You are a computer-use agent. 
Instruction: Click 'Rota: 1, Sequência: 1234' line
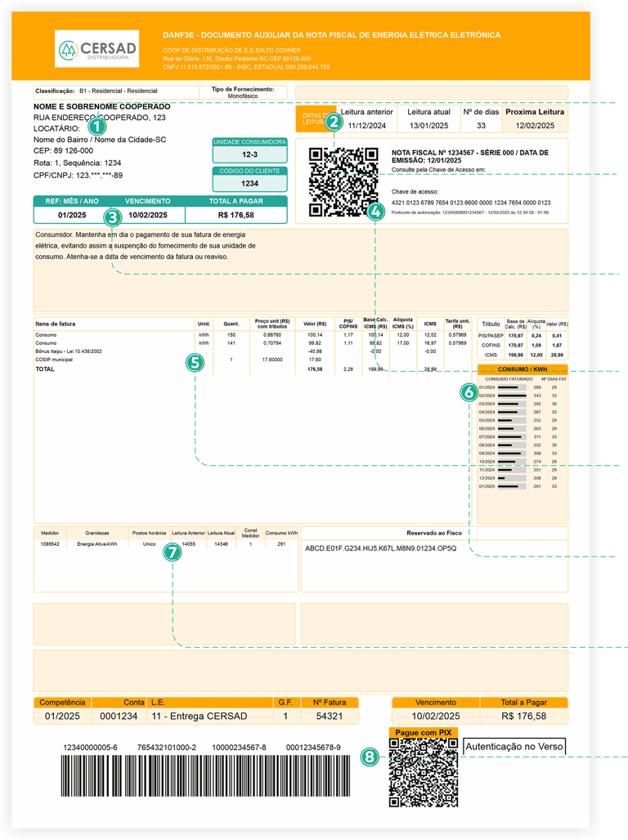coord(77,163)
